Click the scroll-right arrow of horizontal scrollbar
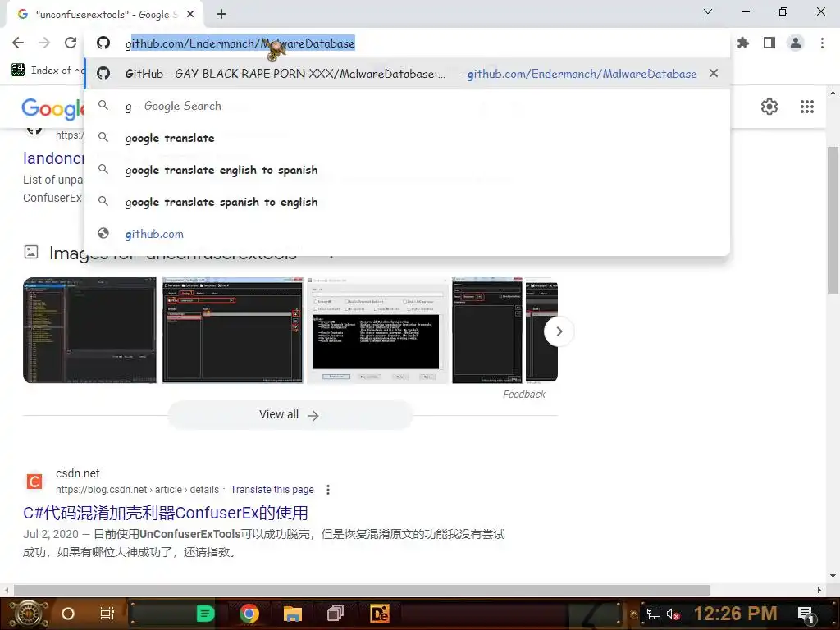The width and height of the screenshot is (840, 630). click(819, 591)
